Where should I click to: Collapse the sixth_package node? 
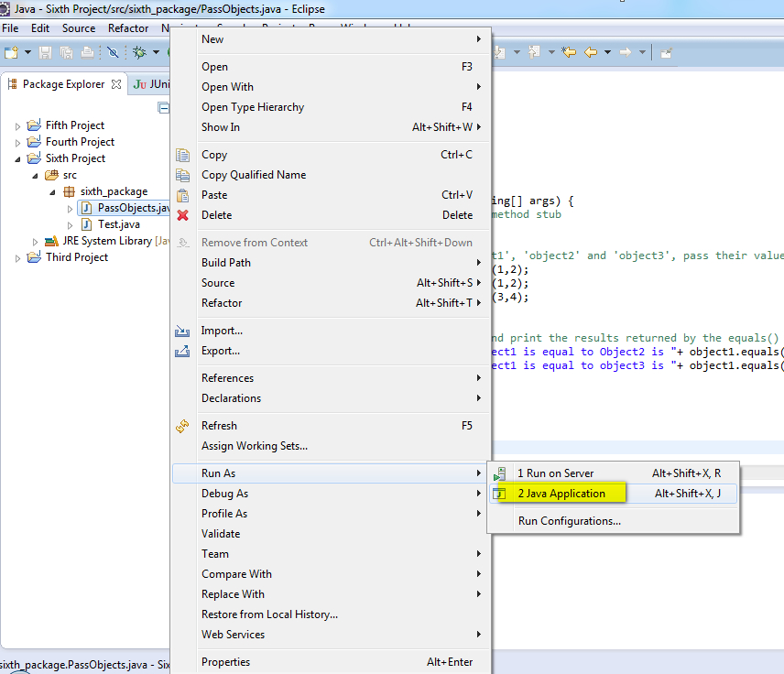[52, 192]
